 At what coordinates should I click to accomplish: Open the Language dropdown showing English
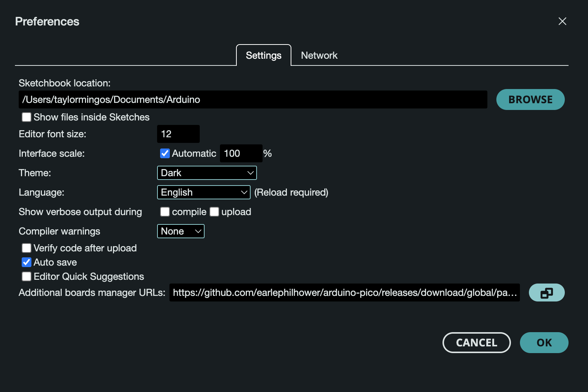[204, 192]
